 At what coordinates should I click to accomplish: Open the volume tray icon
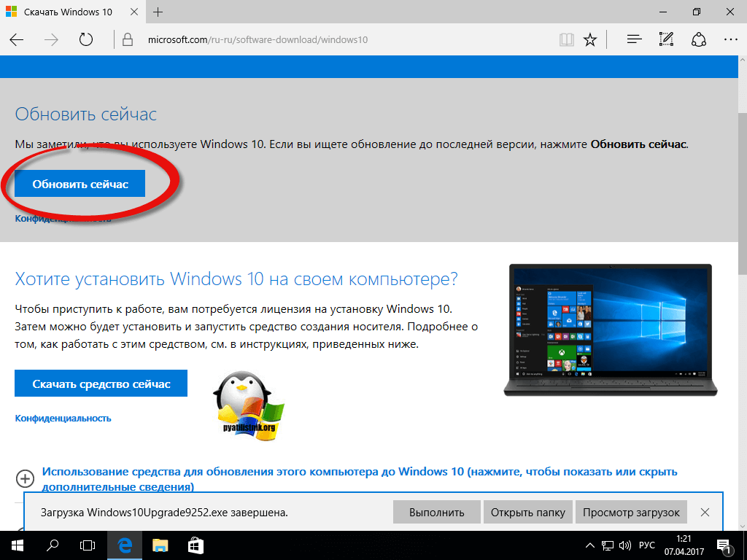click(625, 545)
